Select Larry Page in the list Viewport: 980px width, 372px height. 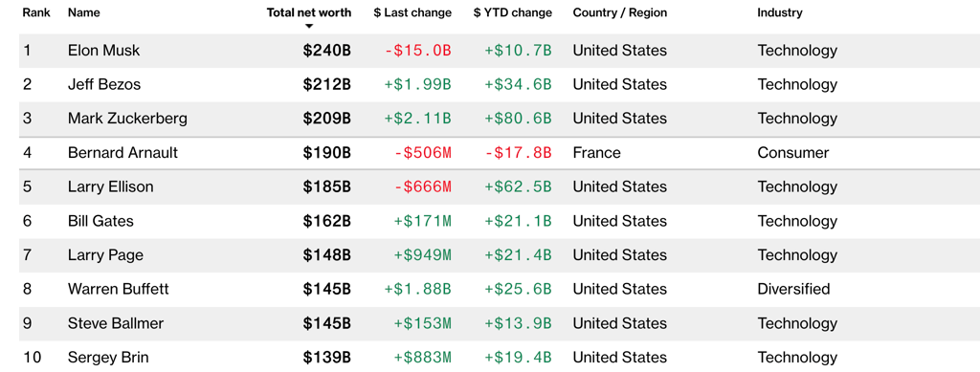click(x=105, y=254)
